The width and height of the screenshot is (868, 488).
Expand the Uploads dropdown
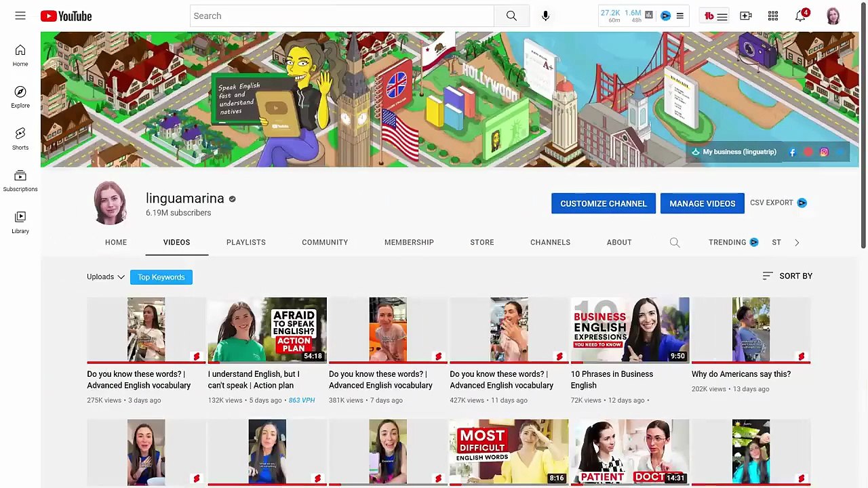point(106,277)
